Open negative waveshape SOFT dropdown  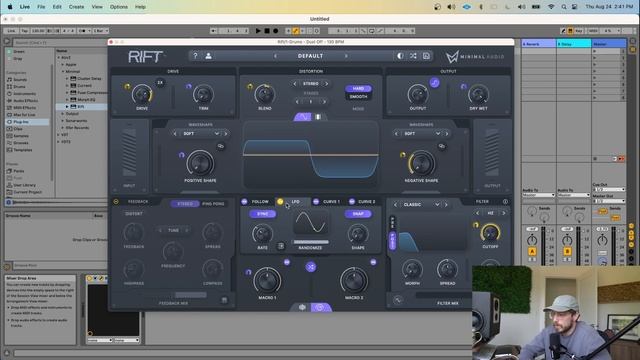pos(423,133)
